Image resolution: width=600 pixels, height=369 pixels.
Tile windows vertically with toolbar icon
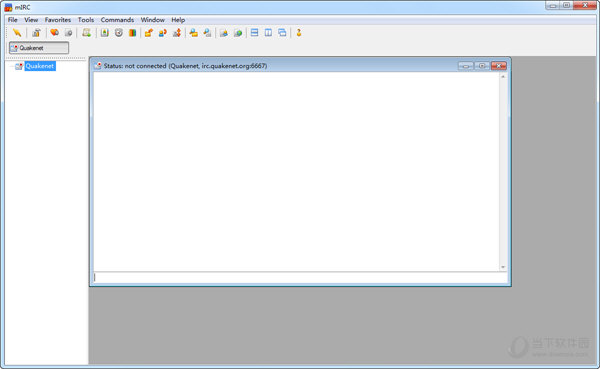point(268,33)
